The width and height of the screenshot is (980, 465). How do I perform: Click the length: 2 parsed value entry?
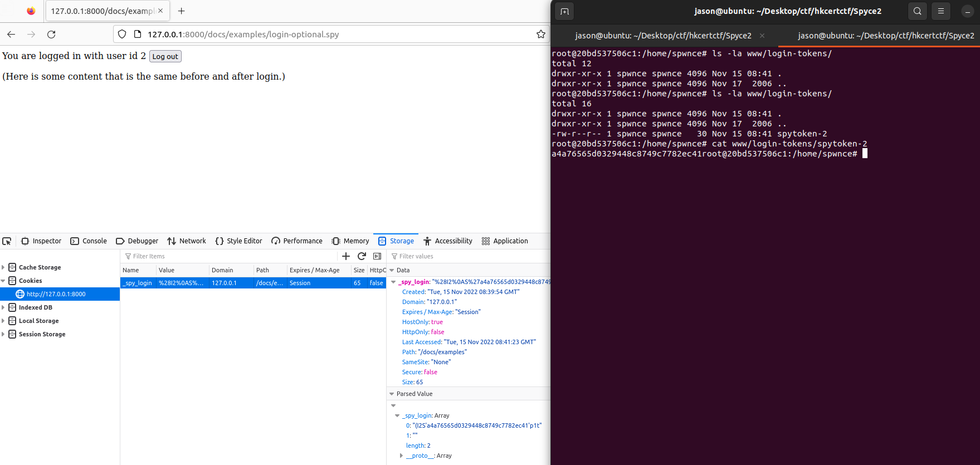click(x=418, y=446)
